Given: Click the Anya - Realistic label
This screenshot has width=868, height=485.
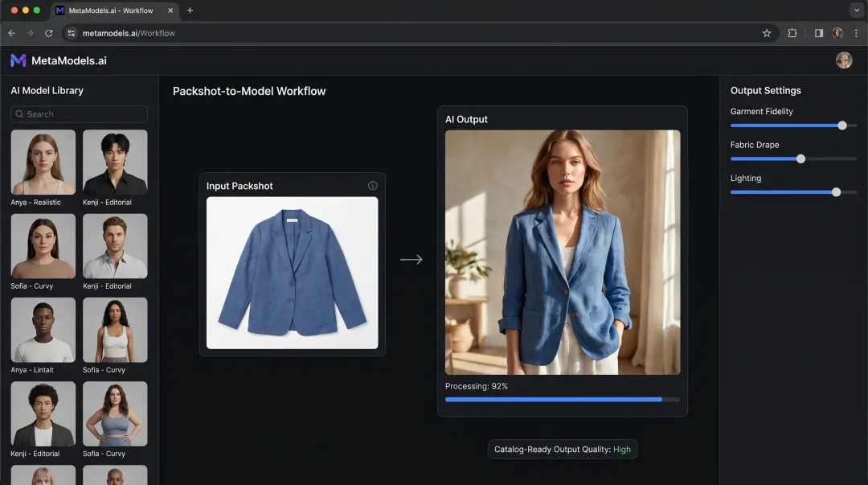Looking at the screenshot, I should coord(36,203).
